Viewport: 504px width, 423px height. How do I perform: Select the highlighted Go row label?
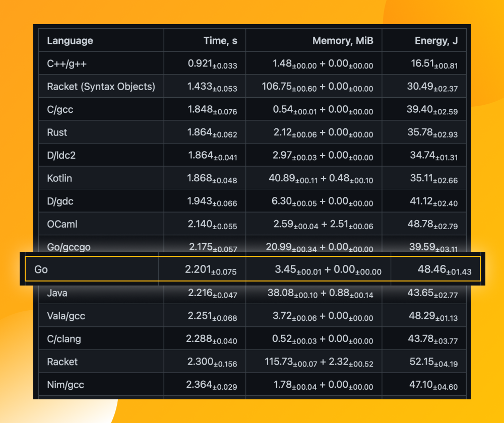coord(41,269)
